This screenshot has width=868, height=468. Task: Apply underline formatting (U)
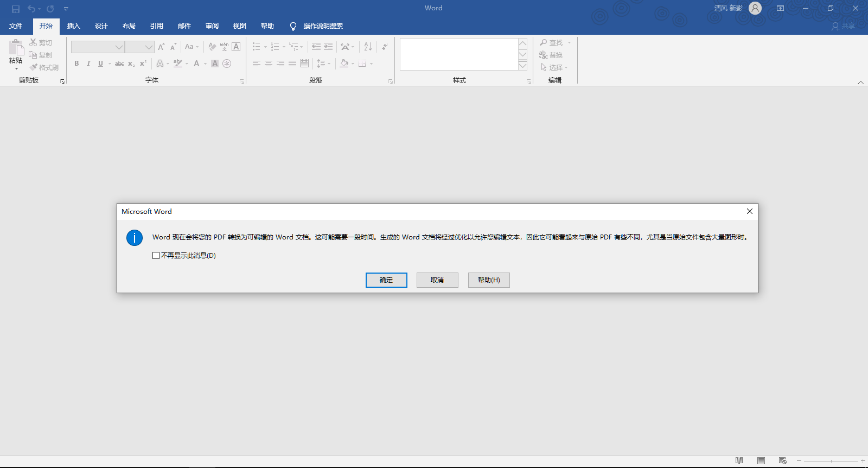[x=100, y=64]
